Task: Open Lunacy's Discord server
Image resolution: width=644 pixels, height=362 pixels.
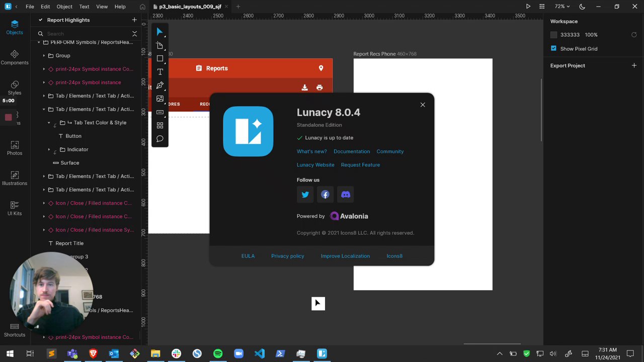Action: coord(345,195)
